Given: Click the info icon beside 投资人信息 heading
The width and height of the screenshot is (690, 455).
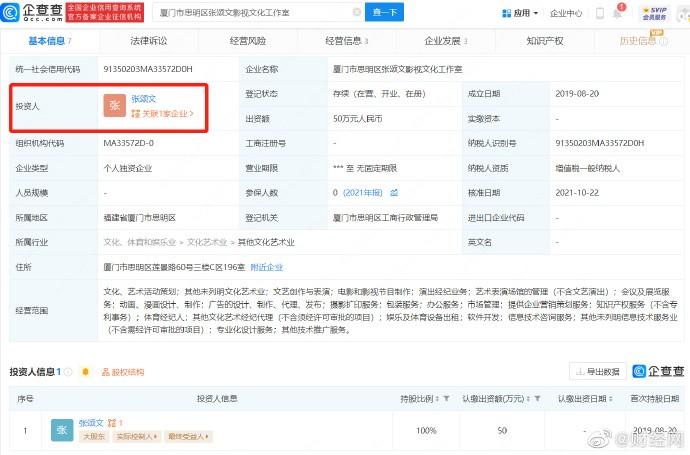Looking at the screenshot, I should [x=68, y=372].
